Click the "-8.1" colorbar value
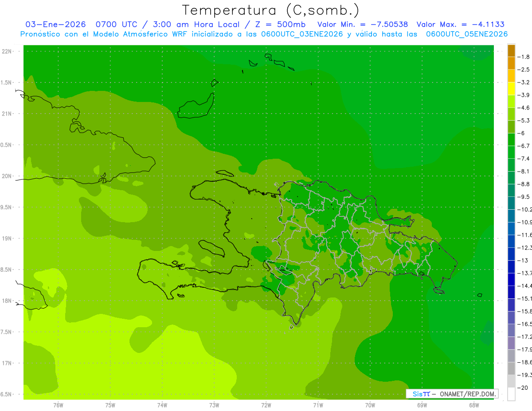The width and height of the screenshot is (532, 411). coord(524,171)
